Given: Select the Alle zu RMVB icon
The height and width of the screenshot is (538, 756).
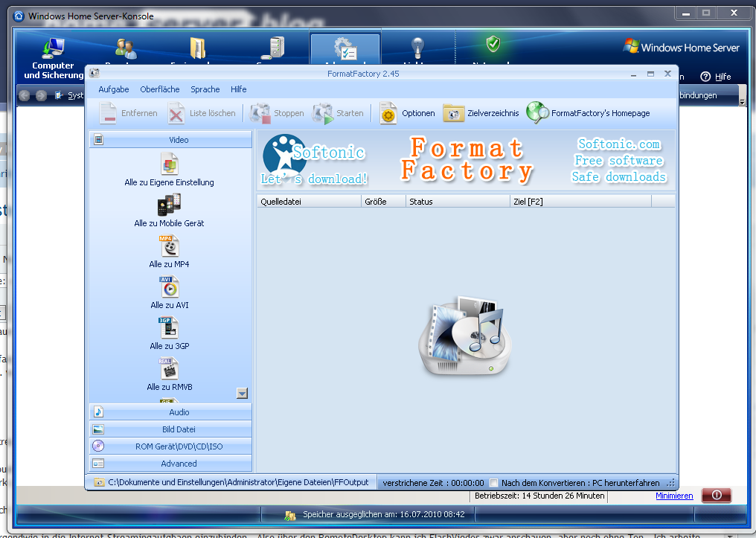Looking at the screenshot, I should (x=169, y=369).
